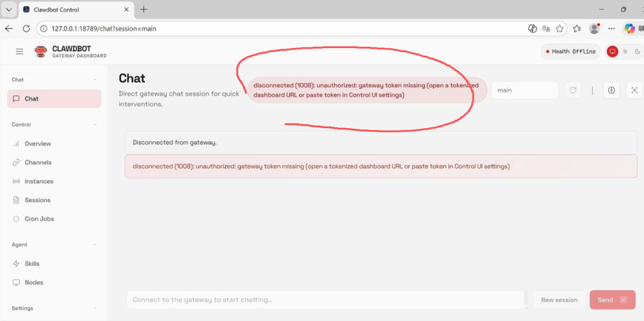The height and width of the screenshot is (321, 644).
Task: Toggle the sidebar hamburger menu
Action: tap(19, 51)
